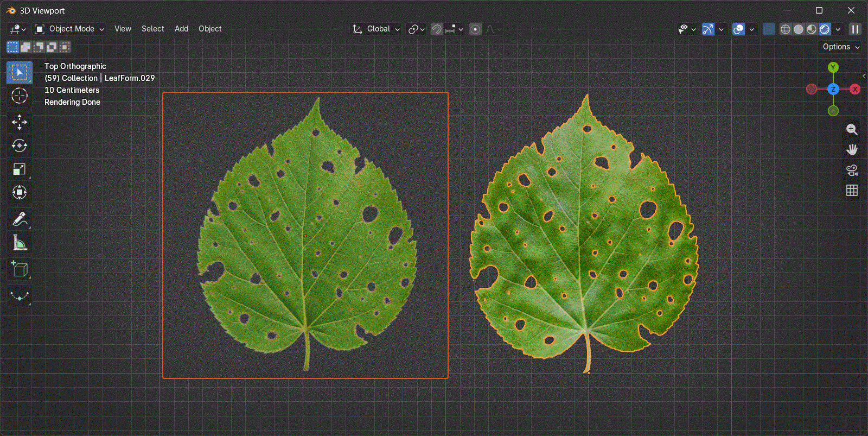Screen dimensions: 868x436
Task: Expand the Options dropdown
Action: (841, 47)
